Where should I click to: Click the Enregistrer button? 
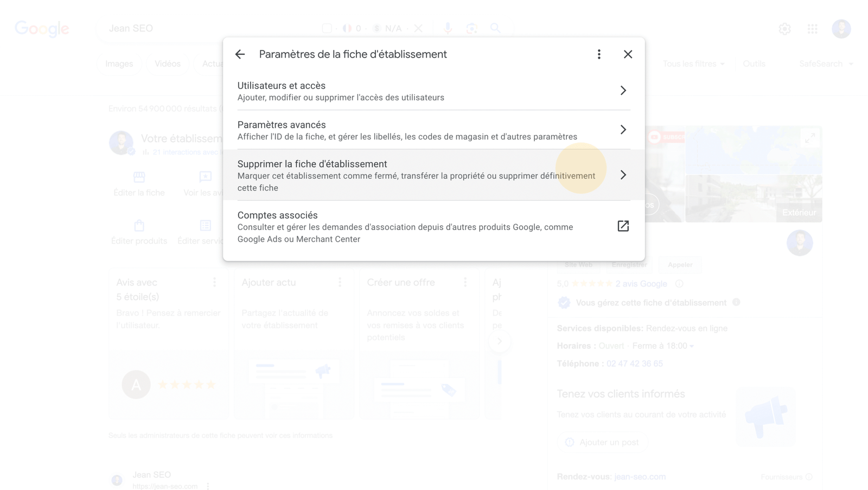[629, 265]
